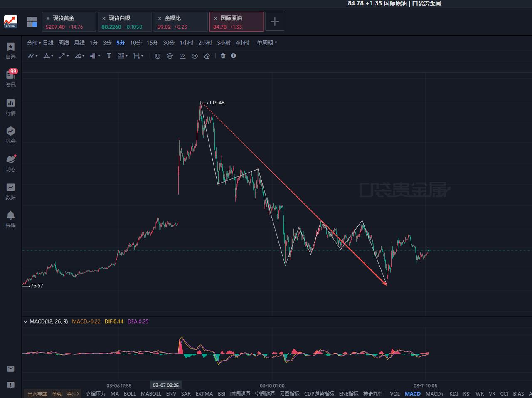
Task: Click the Koudai app logo
Action: click(11, 22)
